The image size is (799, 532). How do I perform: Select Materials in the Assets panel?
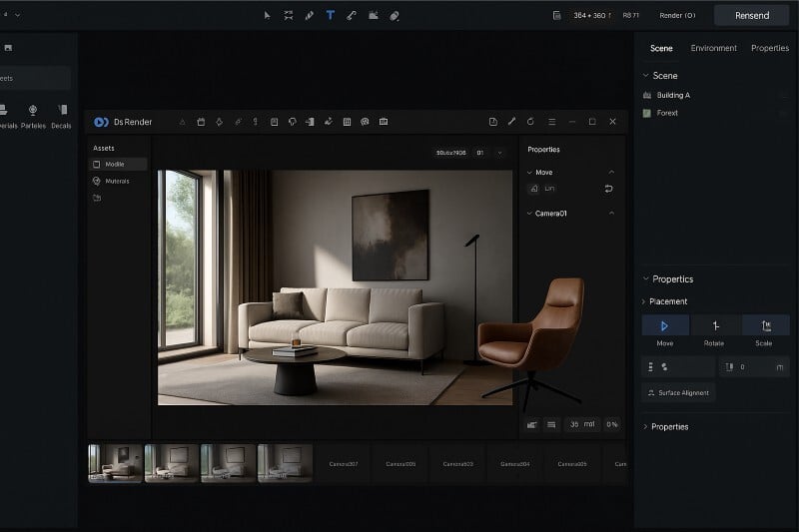click(117, 181)
